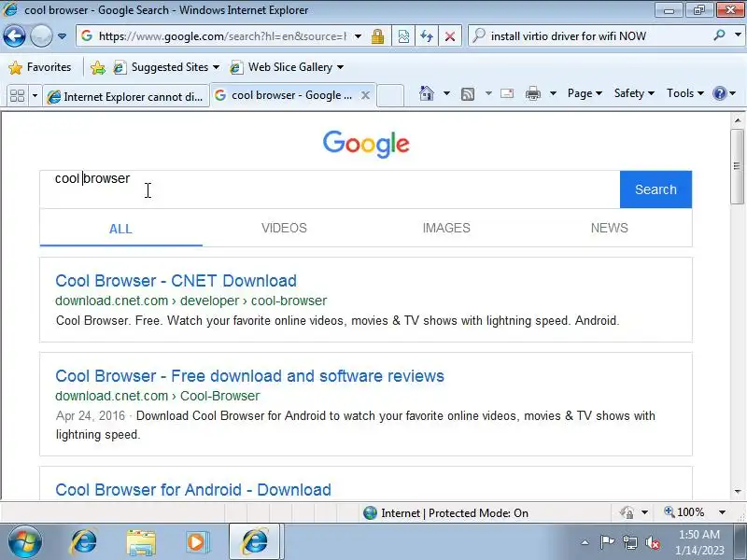Click the blue Search button
747x560 pixels.
point(656,189)
